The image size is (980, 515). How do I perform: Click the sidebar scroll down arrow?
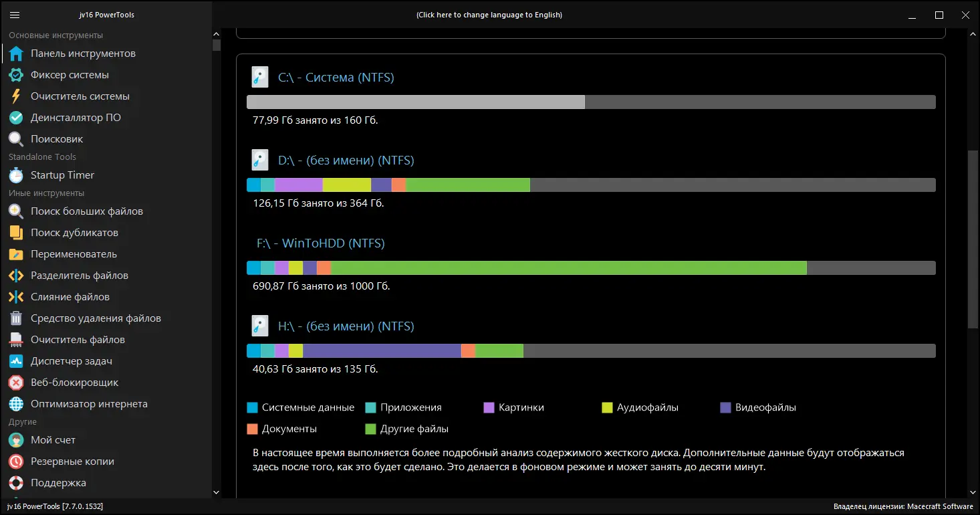[x=216, y=493]
